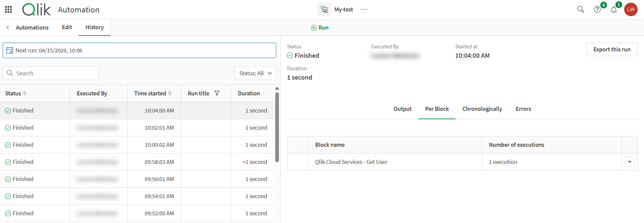Click the run history scrollbar thumb

277,127
